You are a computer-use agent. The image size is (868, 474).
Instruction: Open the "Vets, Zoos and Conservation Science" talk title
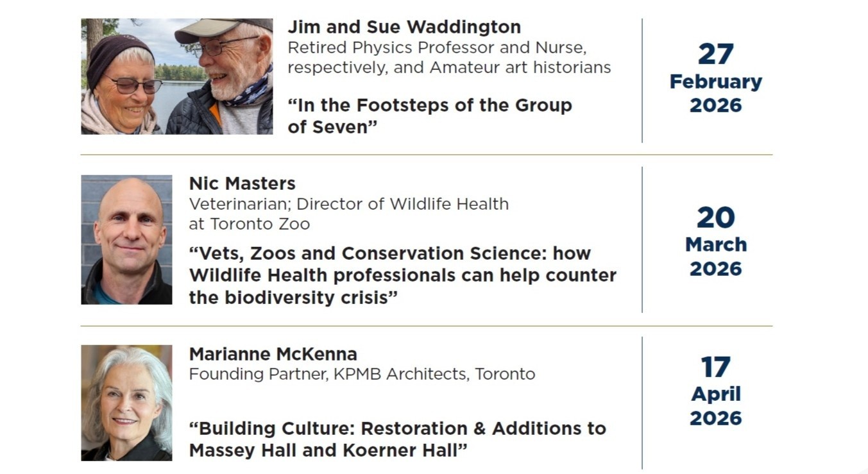click(x=402, y=276)
